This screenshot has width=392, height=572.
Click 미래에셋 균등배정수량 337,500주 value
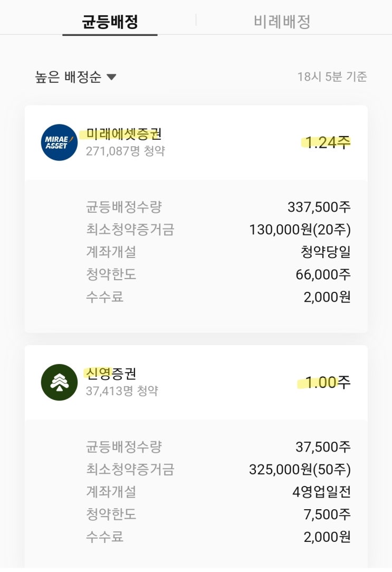click(x=319, y=207)
